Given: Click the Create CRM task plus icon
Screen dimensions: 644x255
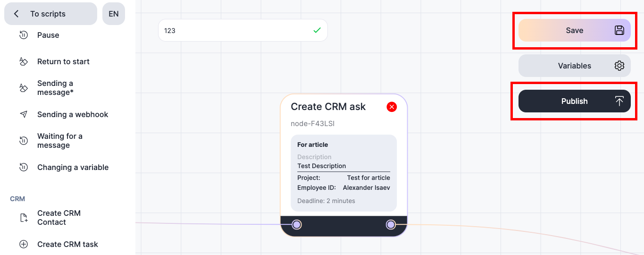Looking at the screenshot, I should coord(24,244).
